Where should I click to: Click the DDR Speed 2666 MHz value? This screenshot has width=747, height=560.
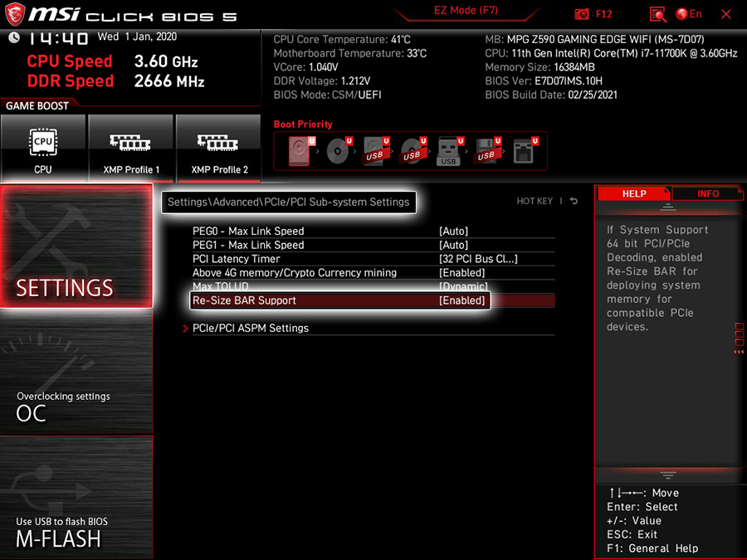tap(169, 81)
